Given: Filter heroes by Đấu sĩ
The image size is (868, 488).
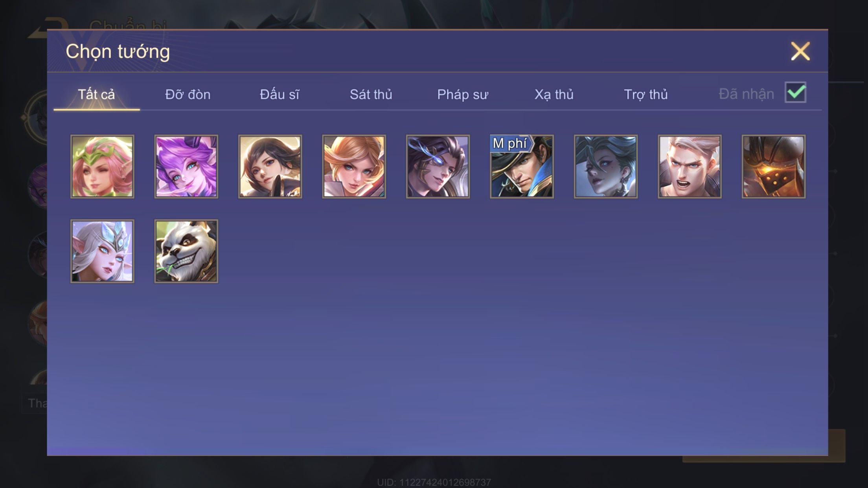Looking at the screenshot, I should (x=280, y=94).
